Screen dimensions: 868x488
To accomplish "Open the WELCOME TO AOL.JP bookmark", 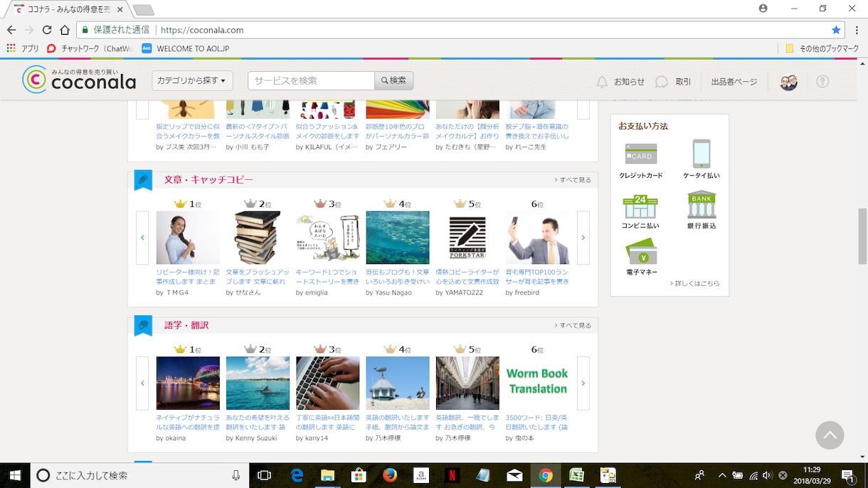I will (185, 48).
